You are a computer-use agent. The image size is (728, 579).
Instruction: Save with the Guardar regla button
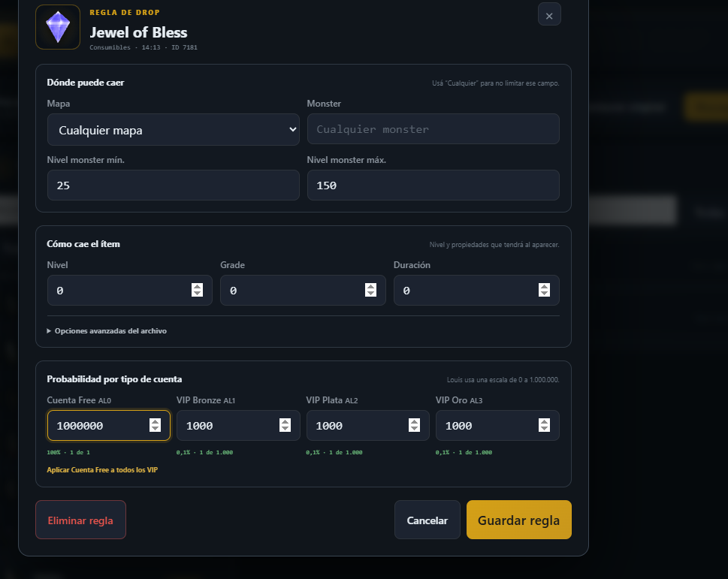click(x=518, y=520)
